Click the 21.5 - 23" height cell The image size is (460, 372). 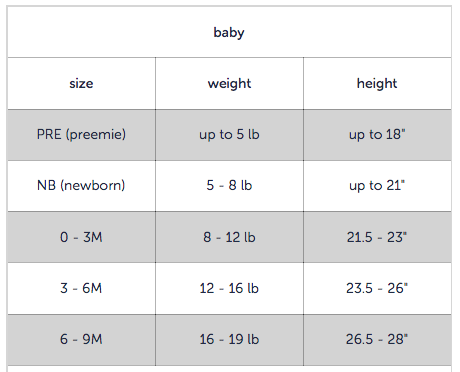[x=377, y=237]
